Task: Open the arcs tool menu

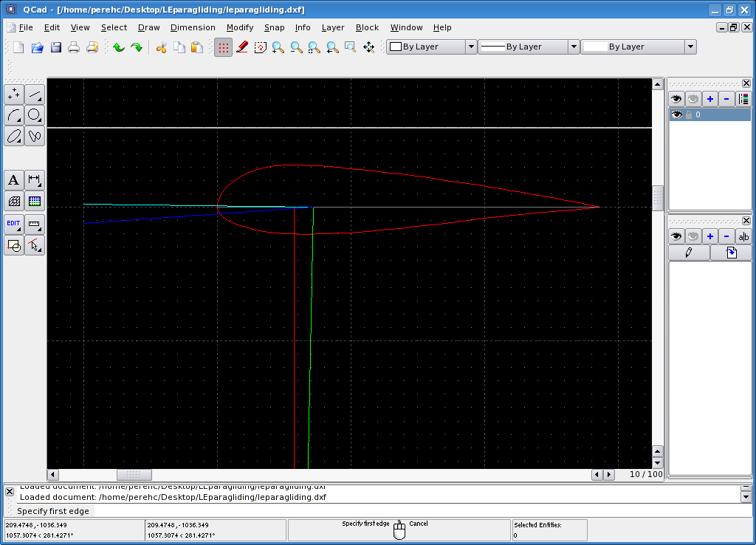Action: [x=14, y=115]
